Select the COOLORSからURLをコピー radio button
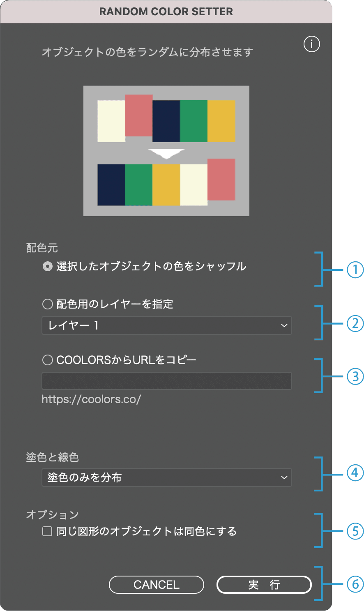Viewport: 364px width, 611px height. pos(47,359)
